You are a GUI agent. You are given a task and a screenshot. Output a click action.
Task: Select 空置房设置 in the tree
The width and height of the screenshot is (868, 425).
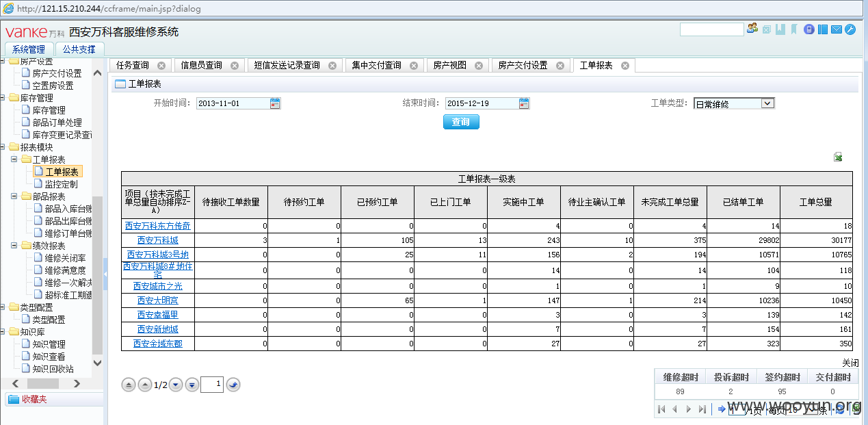pos(53,86)
